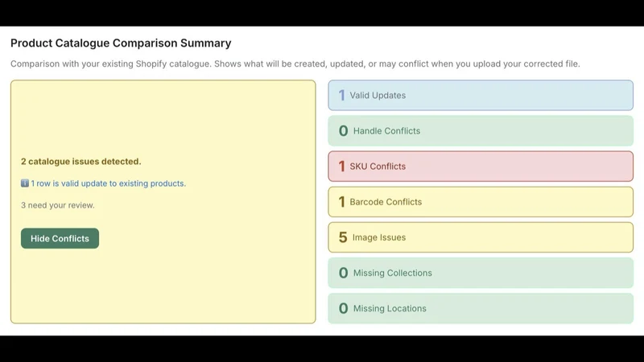This screenshot has height=362, width=644.
Task: Open the SKU Conflicts card
Action: [481, 167]
